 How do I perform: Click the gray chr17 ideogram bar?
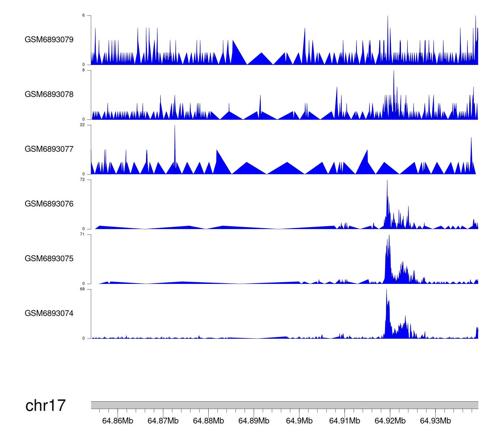pos(284,405)
